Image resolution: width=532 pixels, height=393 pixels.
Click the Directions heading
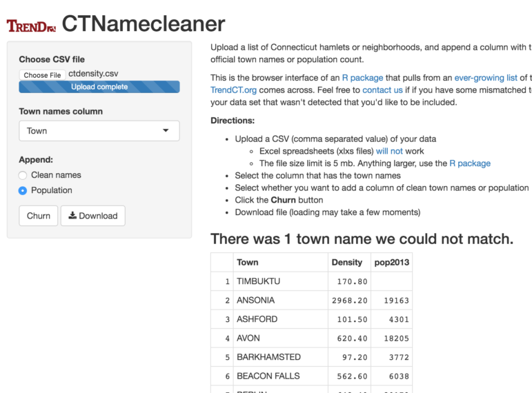pos(233,121)
